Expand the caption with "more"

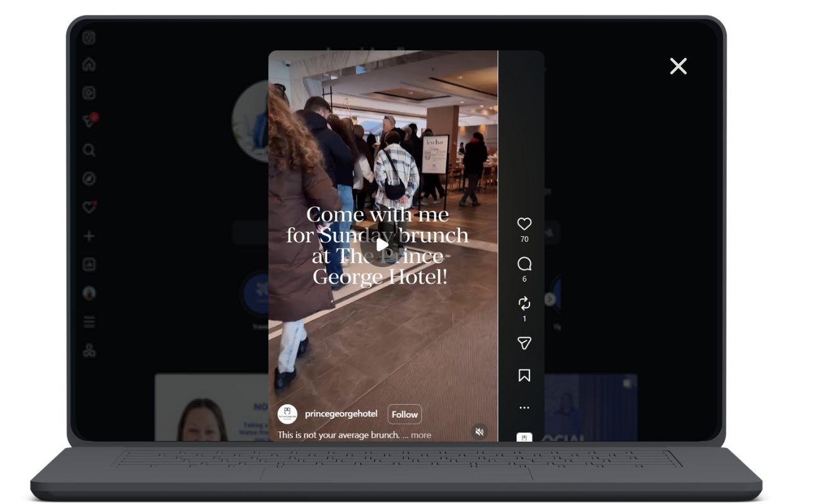tap(421, 435)
